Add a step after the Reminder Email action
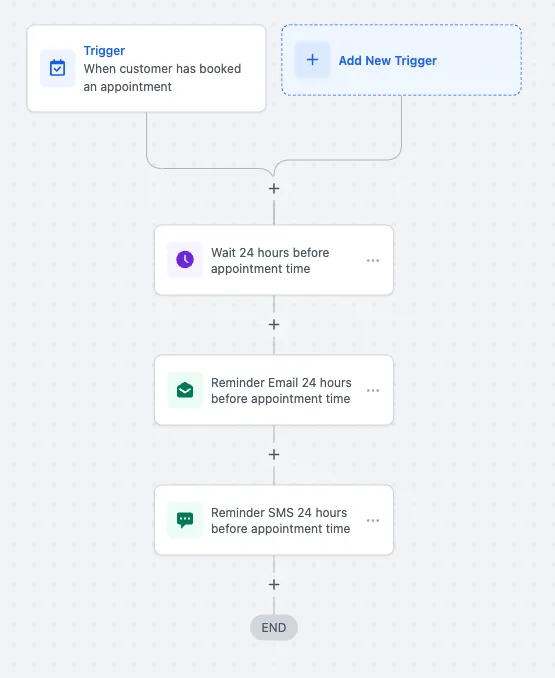Screen dimensions: 555x678 click(274, 454)
